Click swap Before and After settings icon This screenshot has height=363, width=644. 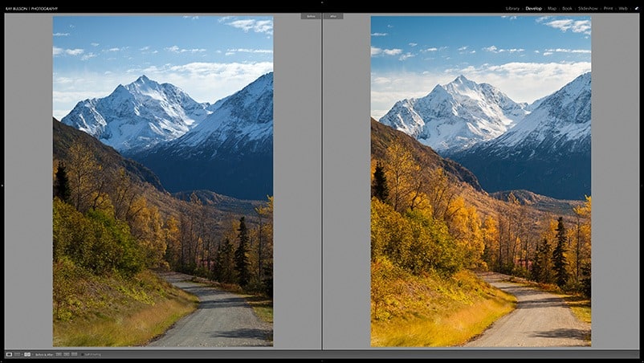[75, 354]
